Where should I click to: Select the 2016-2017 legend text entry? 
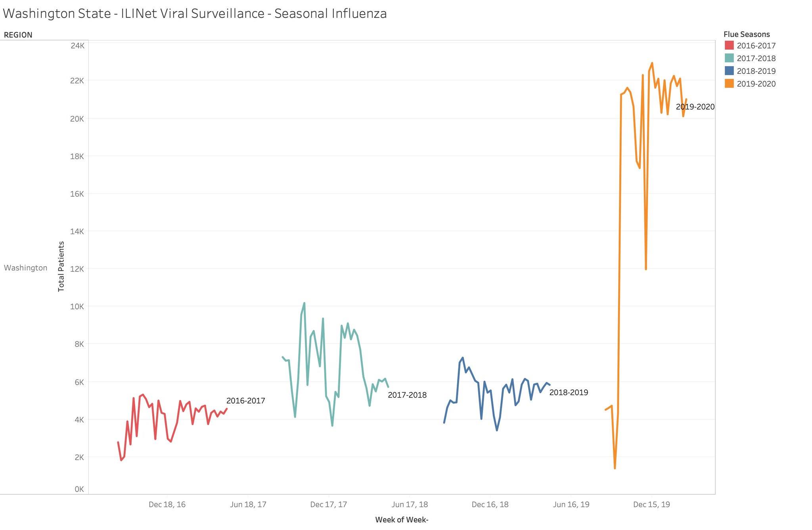(x=756, y=46)
